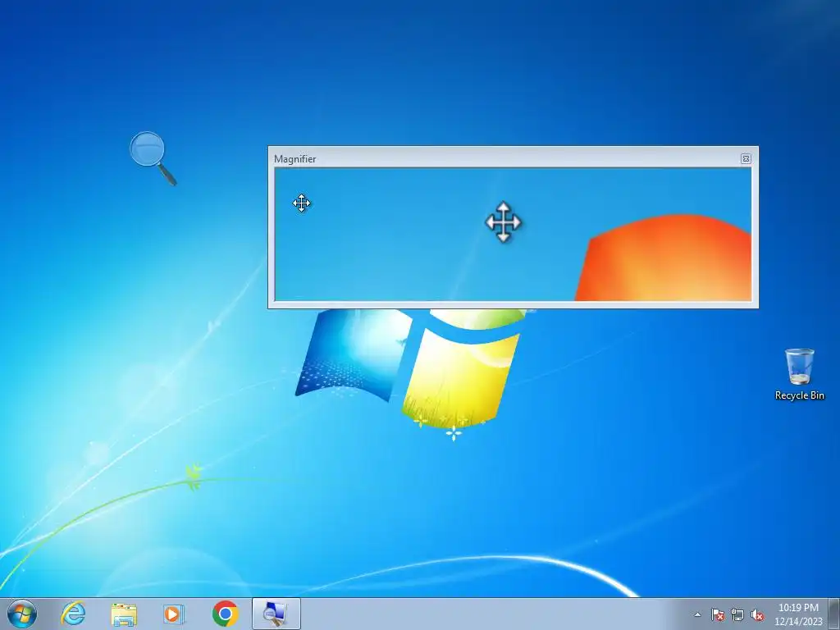Click the network status tray icon

click(x=737, y=614)
